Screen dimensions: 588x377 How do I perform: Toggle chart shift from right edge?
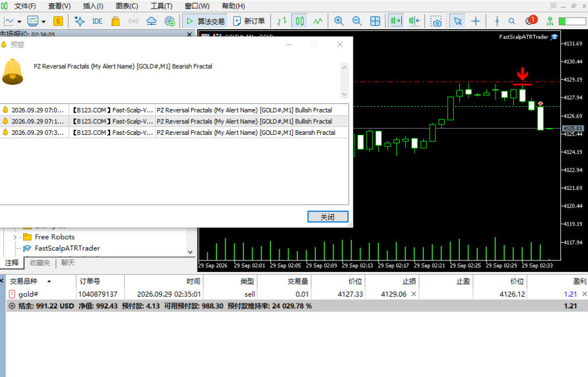point(415,21)
